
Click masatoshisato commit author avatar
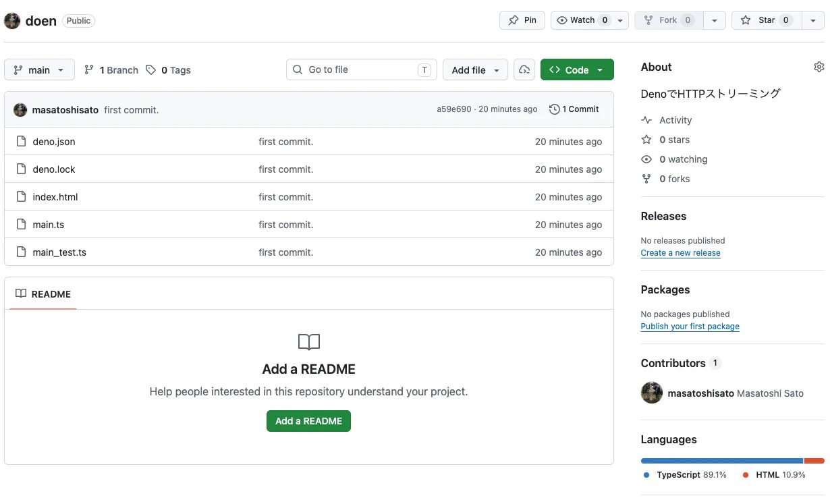click(20, 109)
